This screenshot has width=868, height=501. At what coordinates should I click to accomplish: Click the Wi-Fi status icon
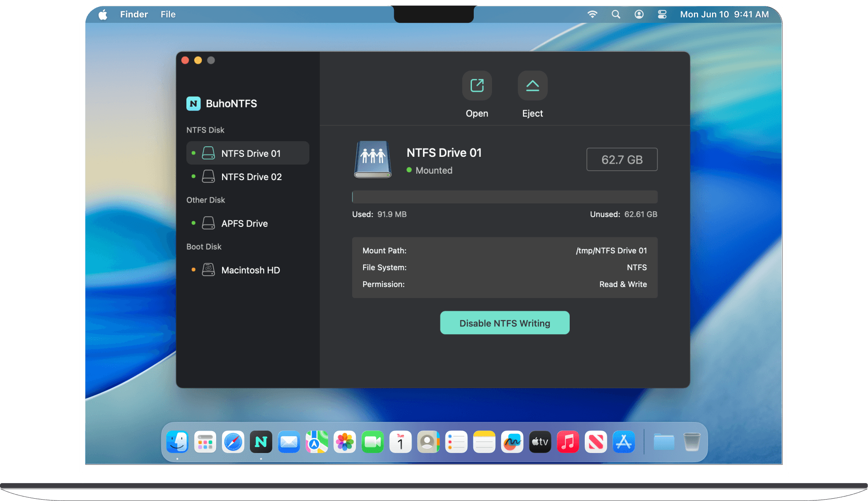click(593, 14)
